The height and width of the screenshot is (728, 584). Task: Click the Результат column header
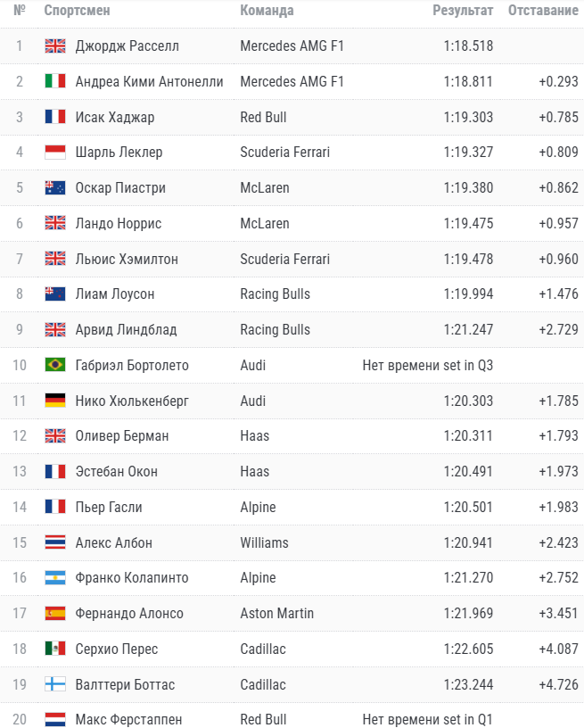tap(463, 11)
